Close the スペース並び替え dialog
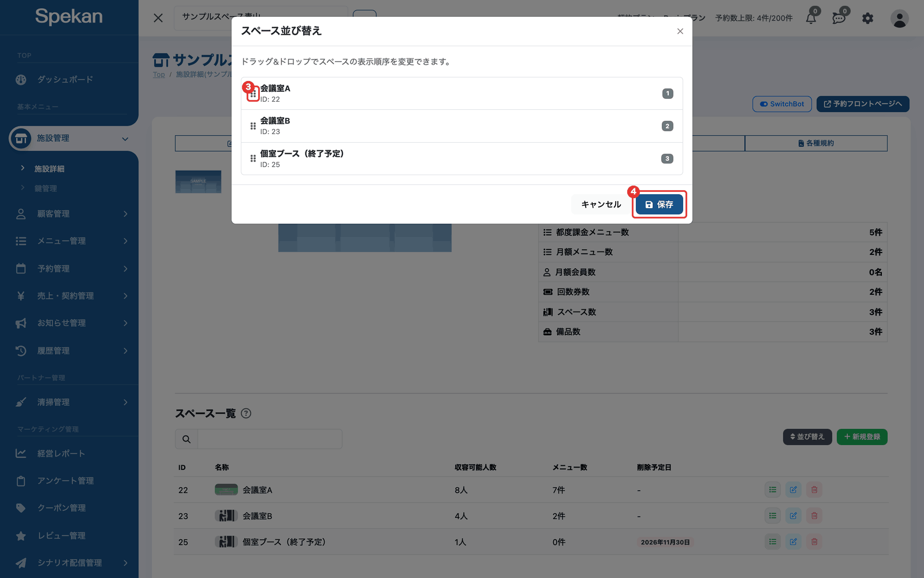Screen dimensions: 924x578 click(x=680, y=31)
